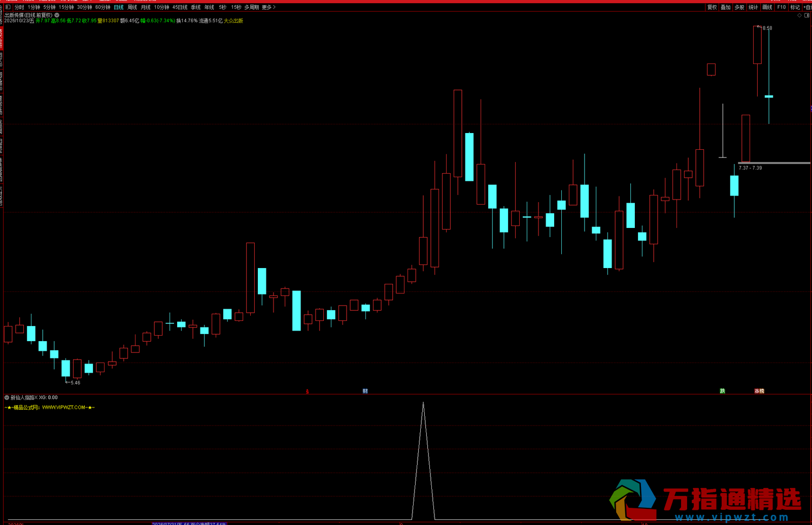Expand 更多 period options
The width and height of the screenshot is (812, 525).
pos(269,7)
